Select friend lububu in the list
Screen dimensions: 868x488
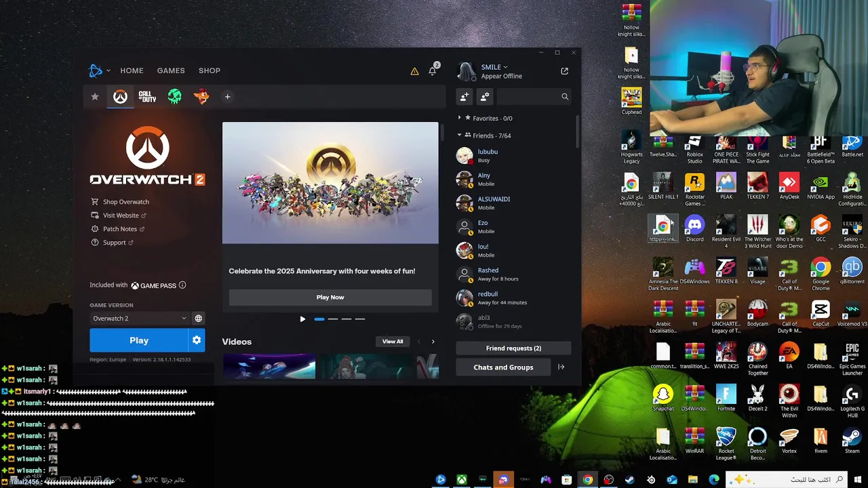[513, 156]
